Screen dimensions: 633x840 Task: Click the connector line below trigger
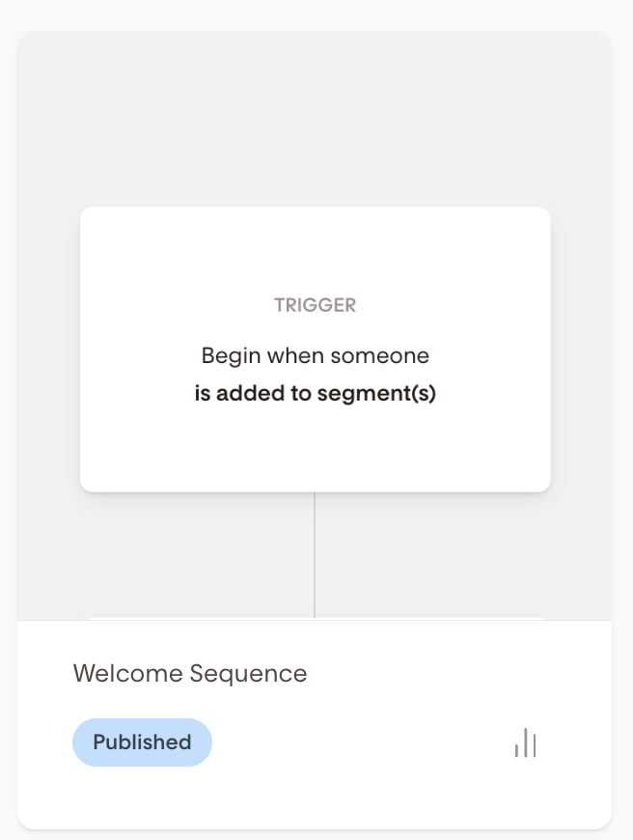315,555
